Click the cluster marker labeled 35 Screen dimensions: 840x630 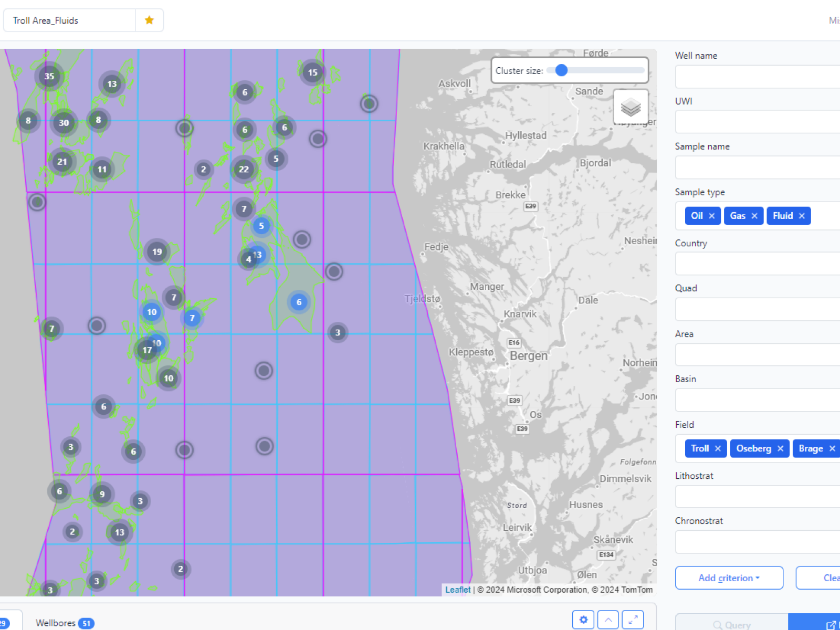tap(49, 76)
